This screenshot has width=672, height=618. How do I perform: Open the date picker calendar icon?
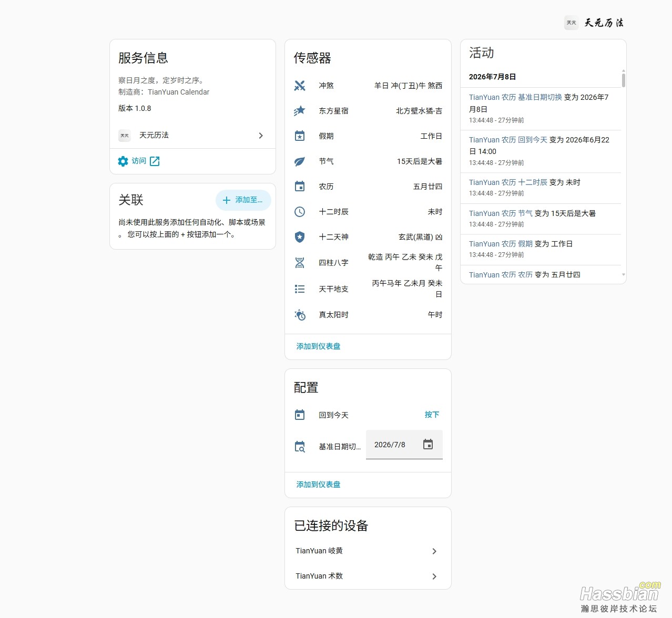pos(428,445)
